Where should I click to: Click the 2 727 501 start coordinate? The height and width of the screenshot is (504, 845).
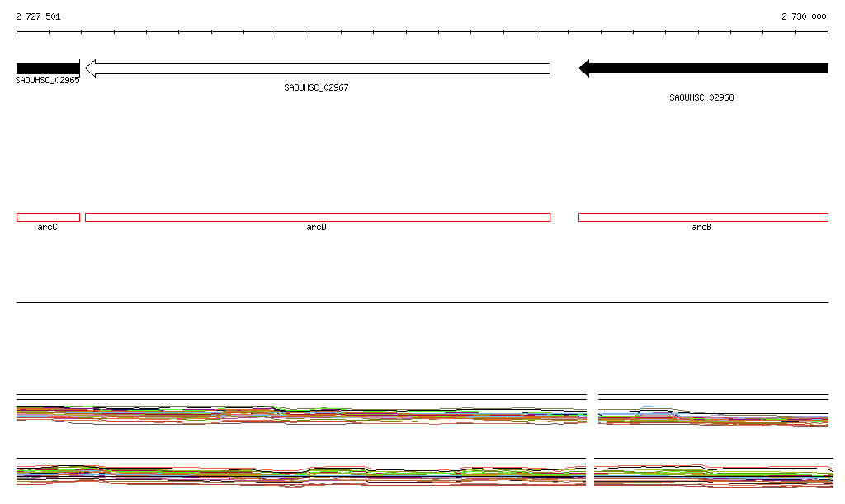pos(38,16)
